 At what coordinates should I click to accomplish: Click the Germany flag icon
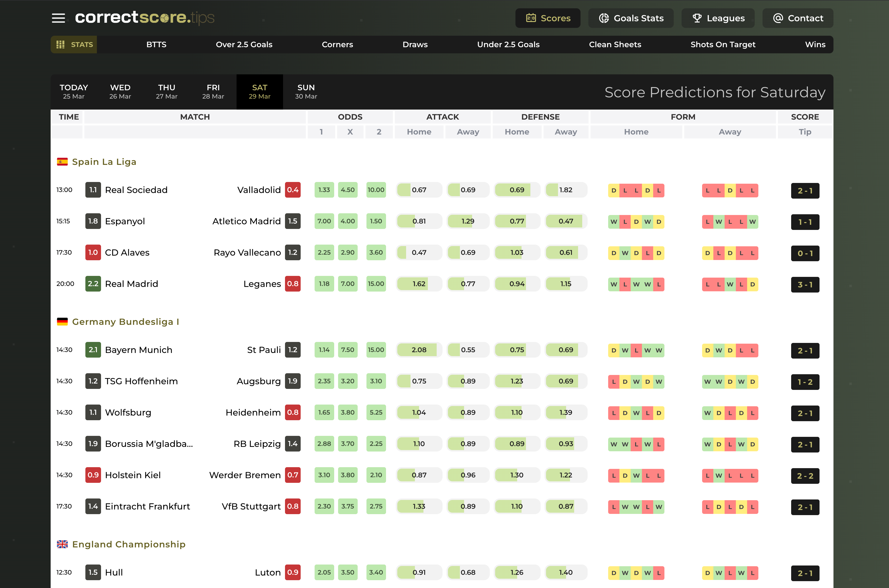coord(62,321)
